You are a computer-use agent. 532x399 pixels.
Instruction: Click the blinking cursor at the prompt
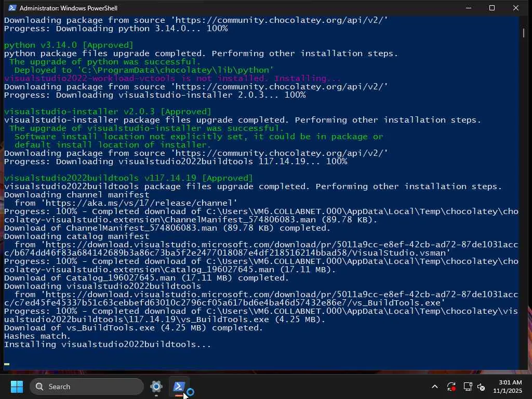[x=7, y=364]
